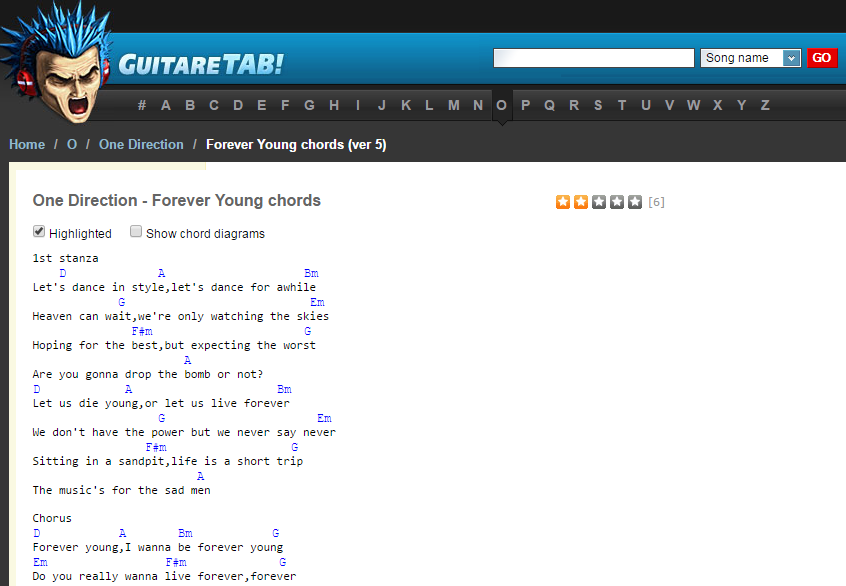Rate the song one star

(x=563, y=202)
